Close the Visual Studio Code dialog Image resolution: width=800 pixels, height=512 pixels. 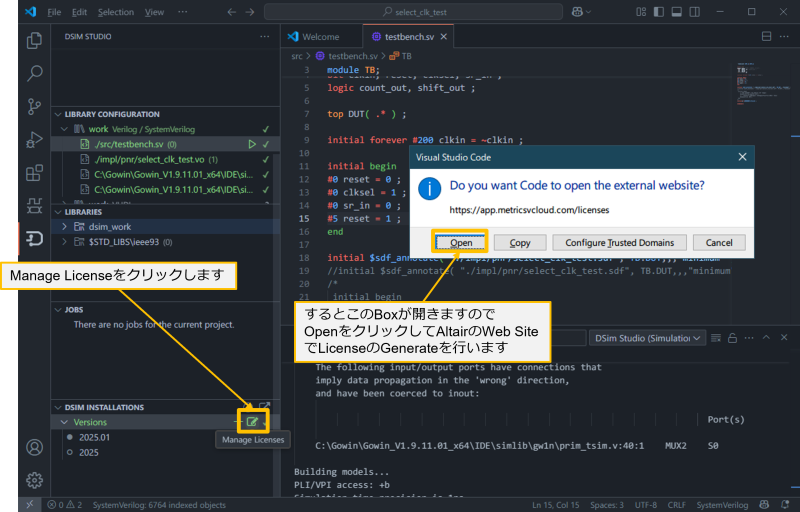[x=742, y=157]
